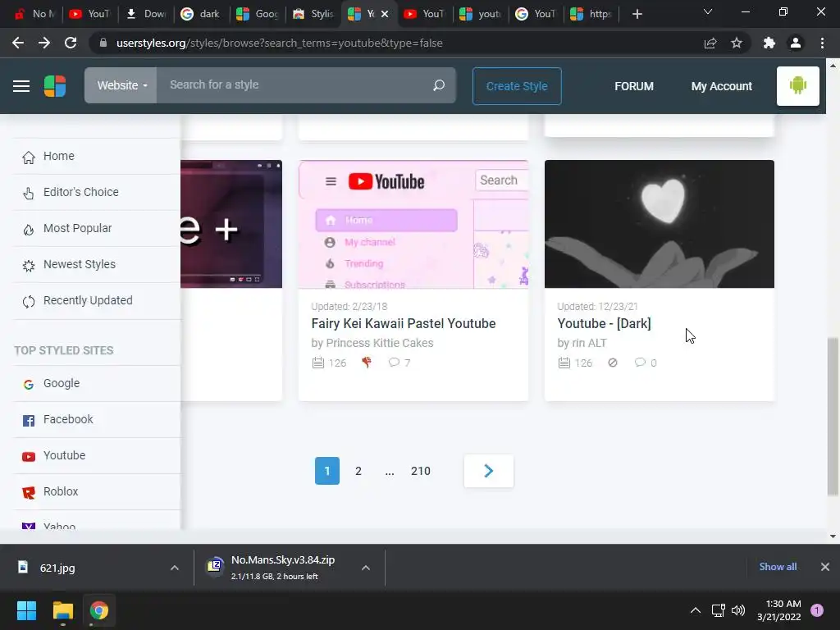
Task: Click the URL address bar
Action: [395, 43]
